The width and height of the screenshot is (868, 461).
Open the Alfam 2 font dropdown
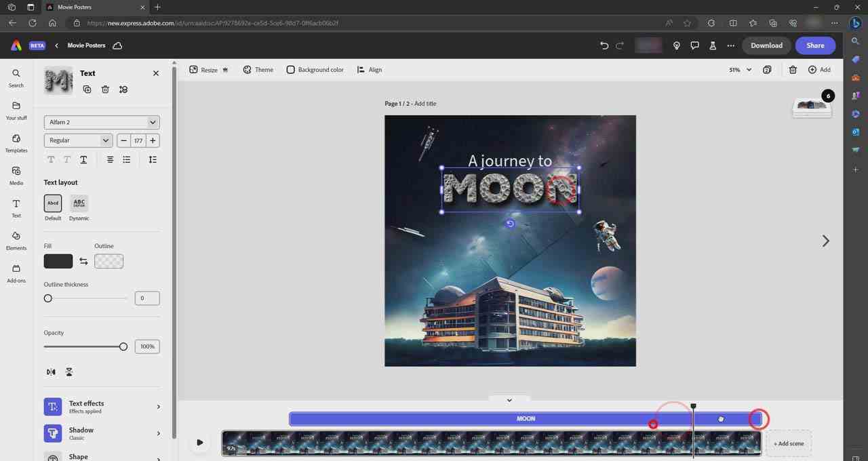coord(101,122)
